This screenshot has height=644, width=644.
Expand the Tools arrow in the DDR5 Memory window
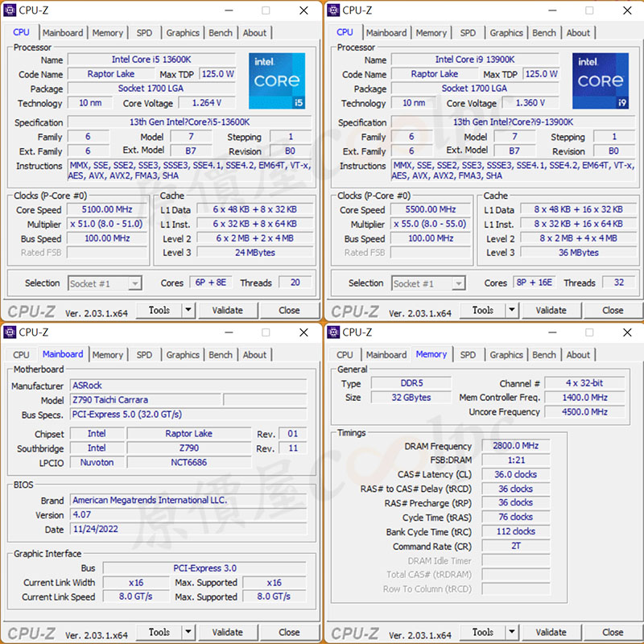tap(512, 632)
